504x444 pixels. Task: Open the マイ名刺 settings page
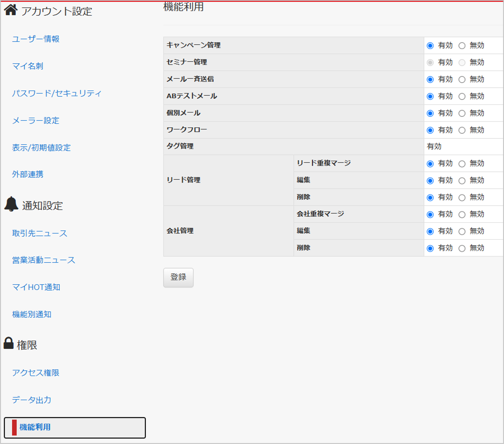coord(28,66)
